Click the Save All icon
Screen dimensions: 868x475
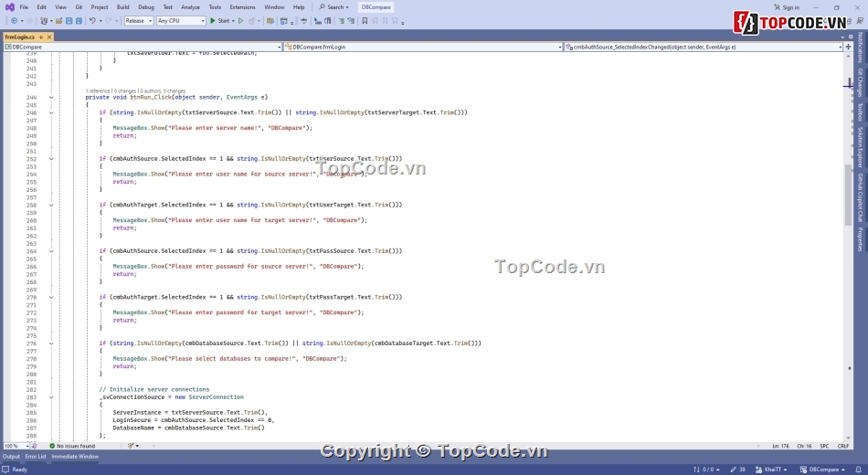tap(79, 20)
